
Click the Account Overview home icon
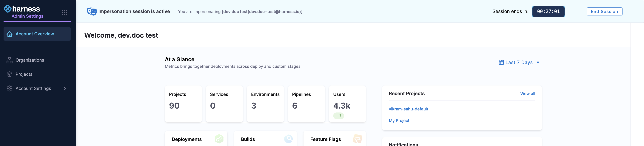pos(10,34)
